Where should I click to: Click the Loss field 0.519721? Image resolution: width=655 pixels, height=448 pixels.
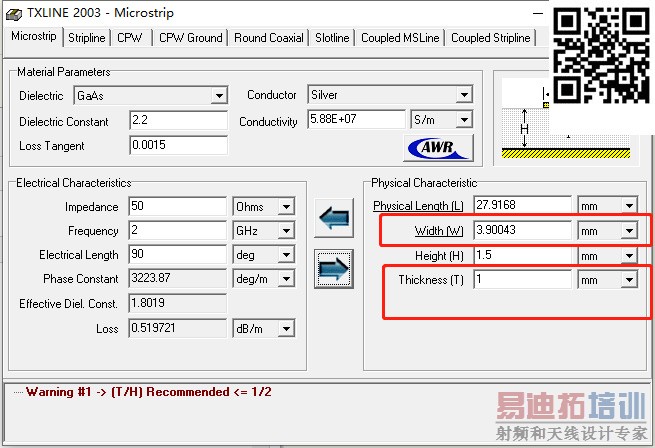[x=178, y=328]
